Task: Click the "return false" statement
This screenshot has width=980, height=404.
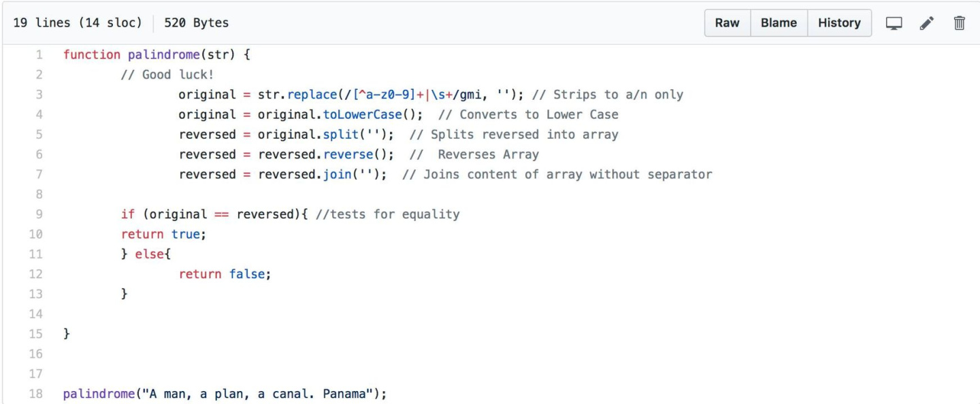Action: [225, 274]
